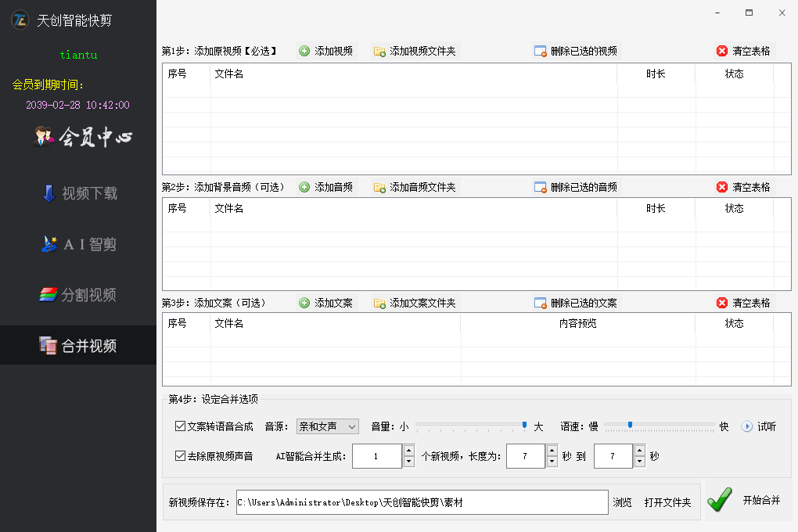
Task: Click 浏览 to choose save folder
Action: [x=622, y=502]
